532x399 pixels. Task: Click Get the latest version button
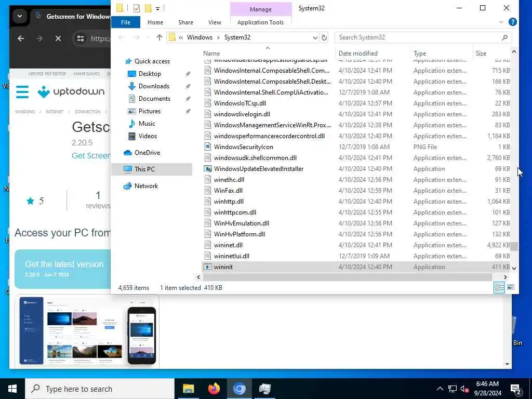(63, 269)
